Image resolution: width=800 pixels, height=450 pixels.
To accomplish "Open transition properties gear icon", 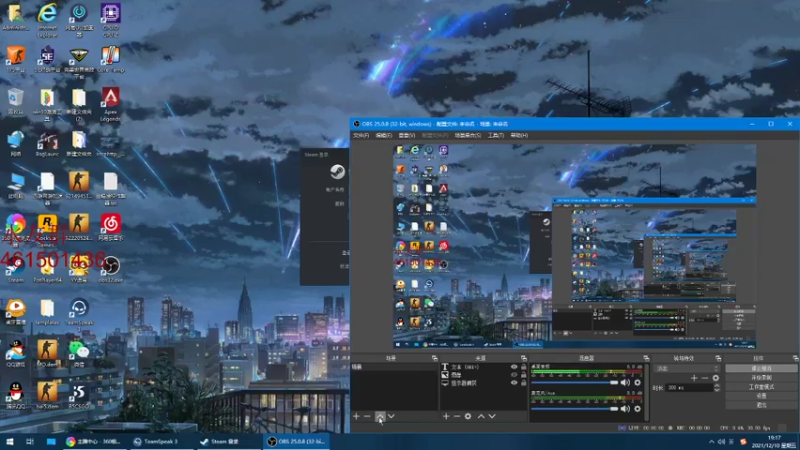I will [716, 378].
